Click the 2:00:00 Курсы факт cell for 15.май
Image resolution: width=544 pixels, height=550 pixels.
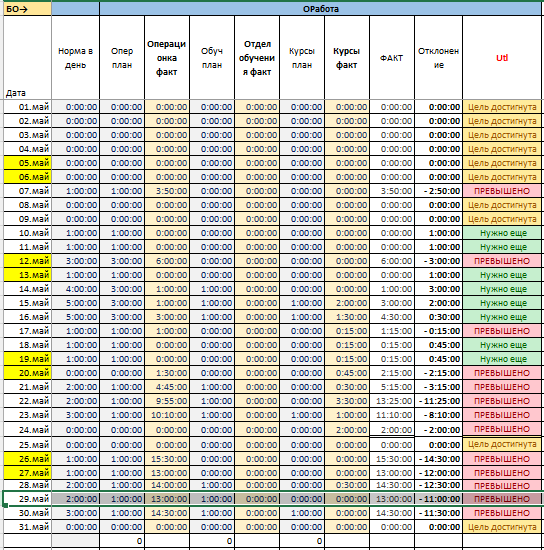[x=347, y=303]
